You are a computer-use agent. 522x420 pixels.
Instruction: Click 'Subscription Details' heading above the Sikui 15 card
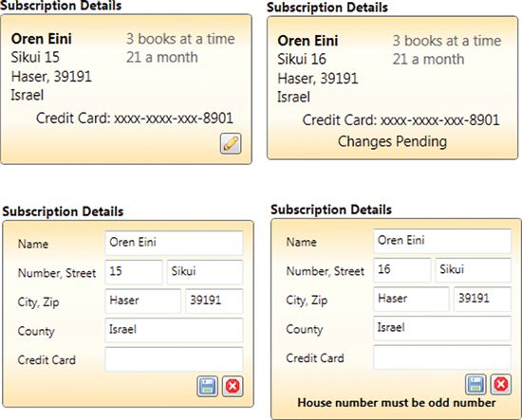click(x=61, y=6)
